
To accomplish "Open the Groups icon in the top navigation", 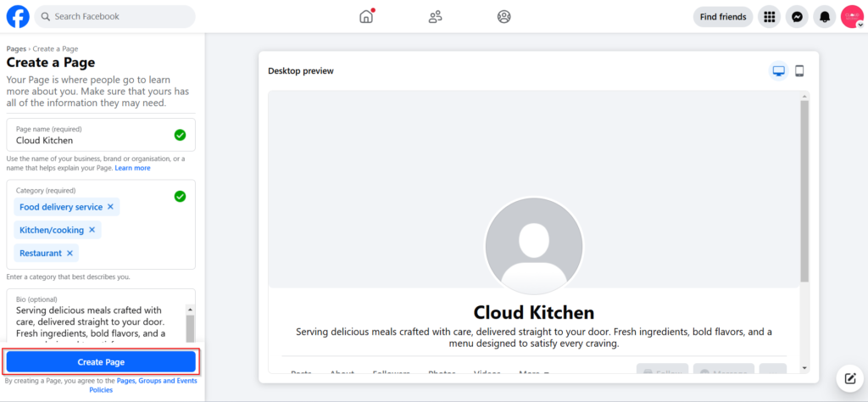I will [504, 17].
